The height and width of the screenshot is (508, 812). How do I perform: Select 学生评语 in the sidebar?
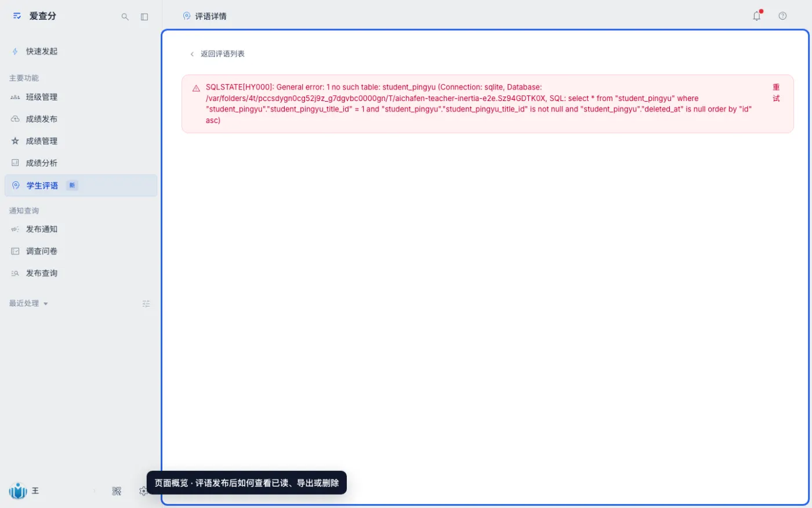pos(81,186)
